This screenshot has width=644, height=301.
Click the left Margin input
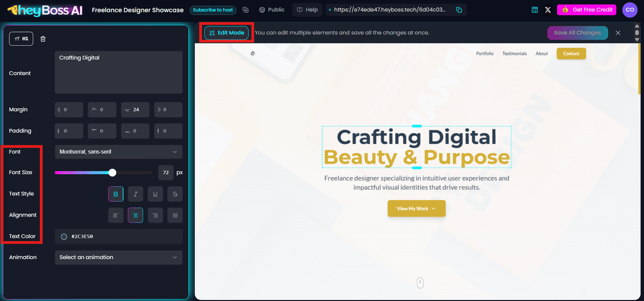pos(69,110)
